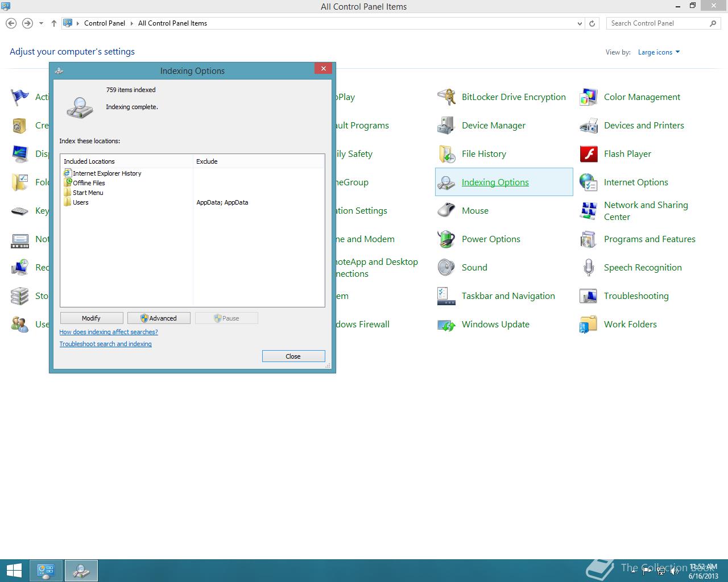Viewport: 728px width, 582px height.
Task: Open Speech Recognition microphone icon
Action: pos(589,268)
